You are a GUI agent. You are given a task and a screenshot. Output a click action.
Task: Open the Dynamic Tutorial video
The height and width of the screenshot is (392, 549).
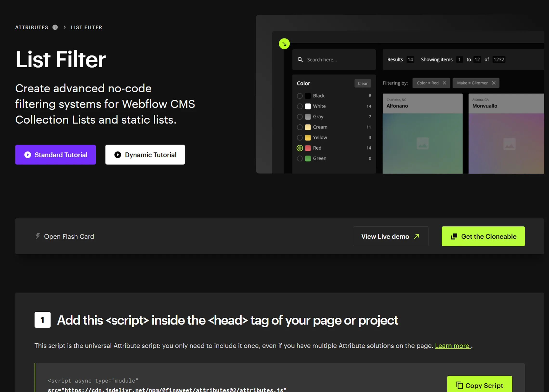[145, 155]
